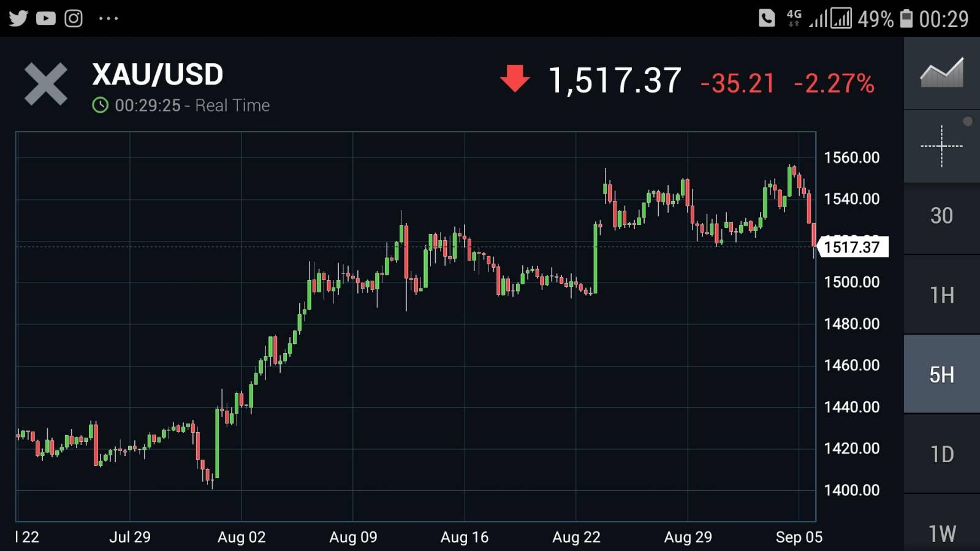Close the XAU/USD chart view
Image resolution: width=980 pixels, height=551 pixels.
(46, 85)
